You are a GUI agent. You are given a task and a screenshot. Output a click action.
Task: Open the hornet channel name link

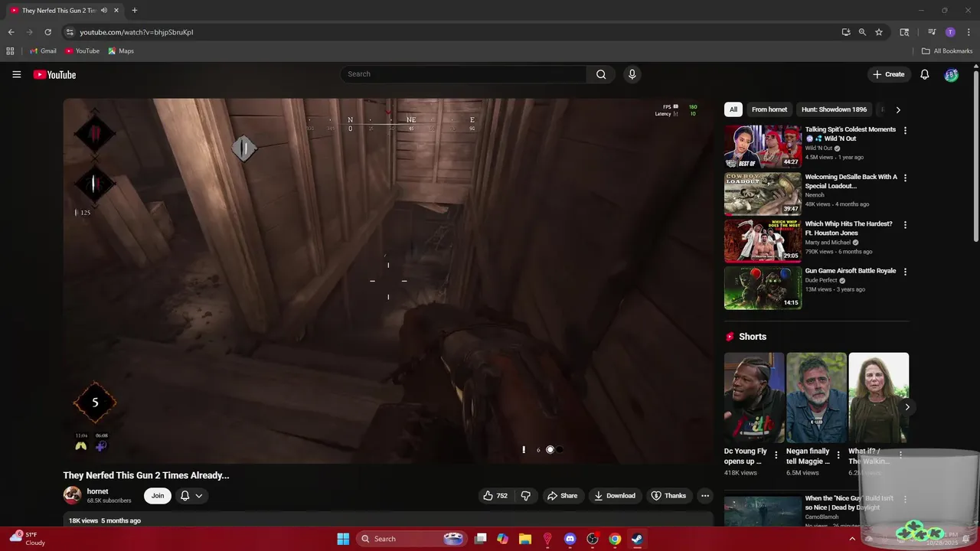click(97, 491)
